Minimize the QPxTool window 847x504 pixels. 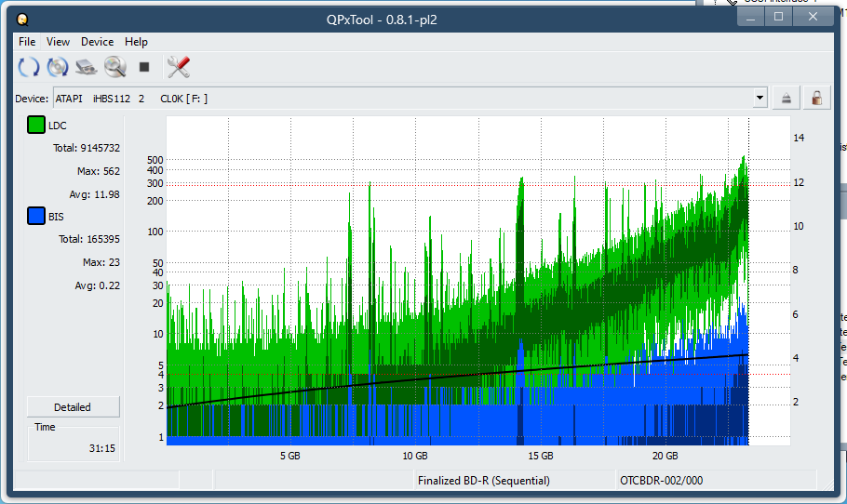point(750,17)
